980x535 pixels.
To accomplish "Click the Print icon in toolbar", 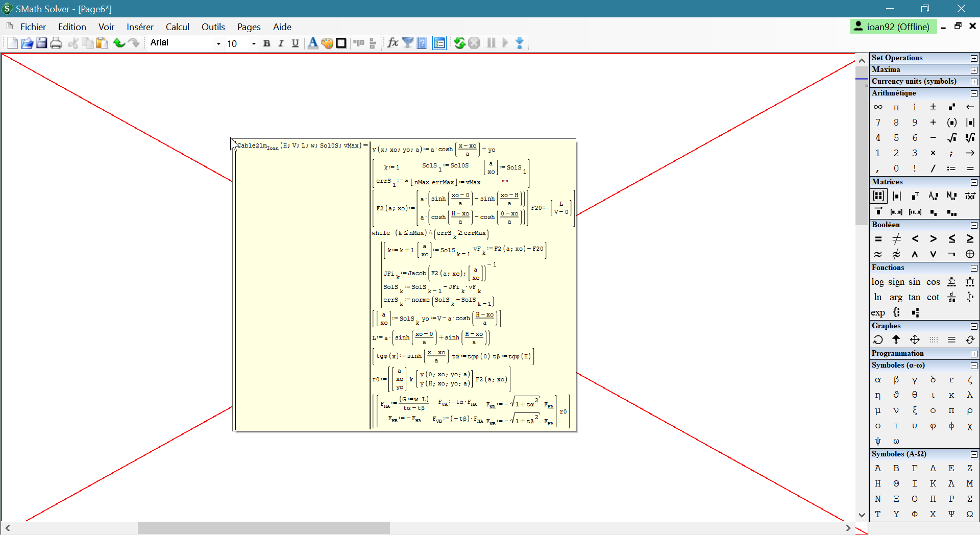I will point(56,43).
